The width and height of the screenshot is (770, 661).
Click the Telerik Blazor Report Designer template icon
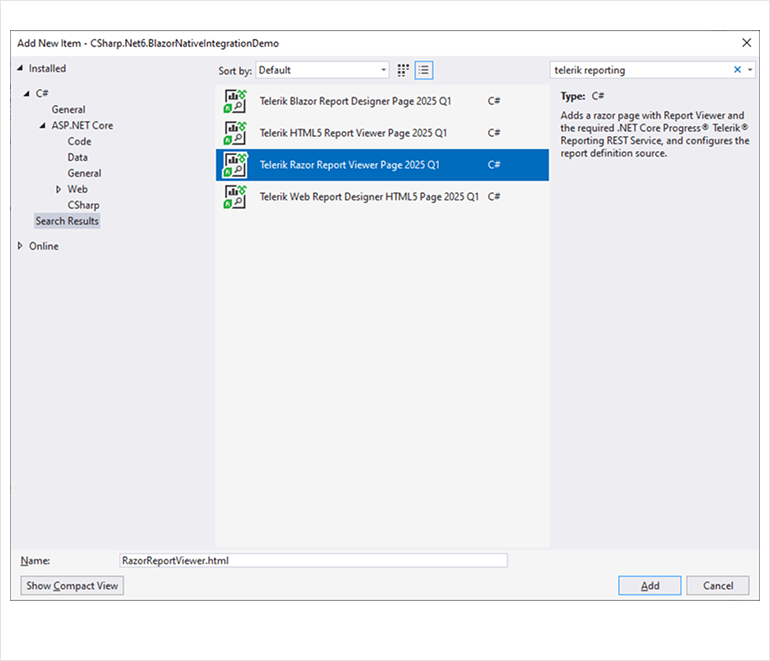point(235,101)
